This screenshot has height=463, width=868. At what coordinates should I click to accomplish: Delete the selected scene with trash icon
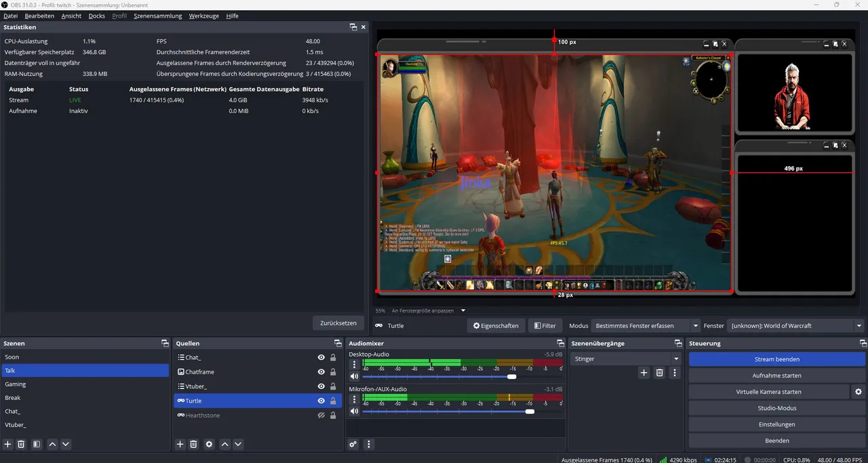click(x=21, y=444)
